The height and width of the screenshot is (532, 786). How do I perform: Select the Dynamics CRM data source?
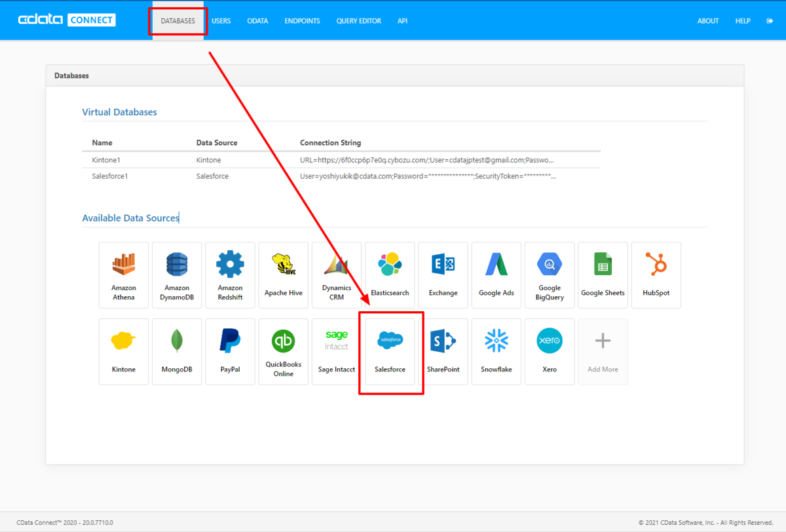tap(337, 275)
